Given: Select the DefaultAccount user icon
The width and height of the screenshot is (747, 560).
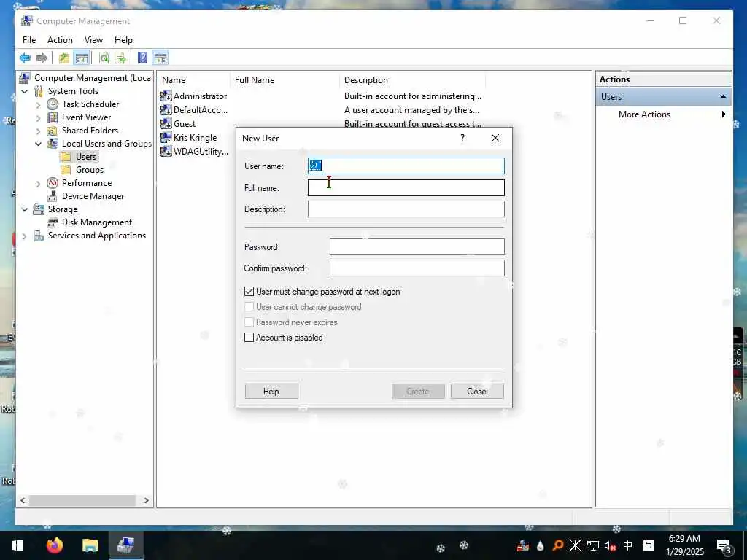Looking at the screenshot, I should pos(166,109).
